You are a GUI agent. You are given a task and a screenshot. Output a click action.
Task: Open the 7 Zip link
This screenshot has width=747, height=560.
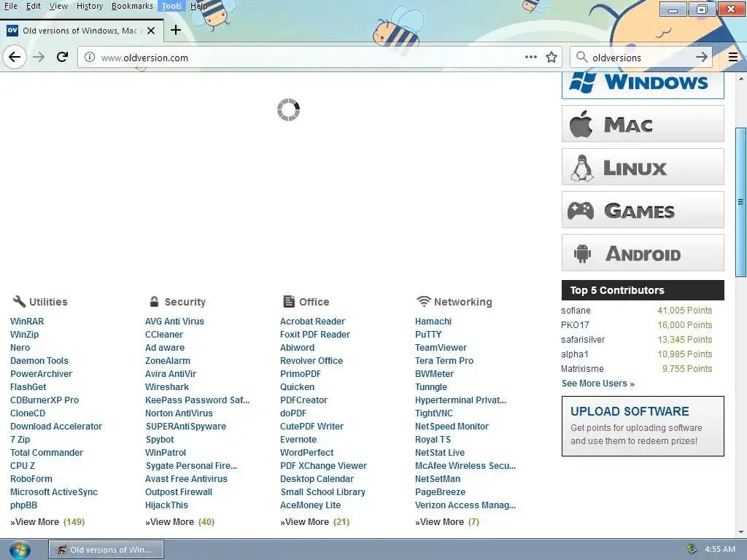[20, 440]
